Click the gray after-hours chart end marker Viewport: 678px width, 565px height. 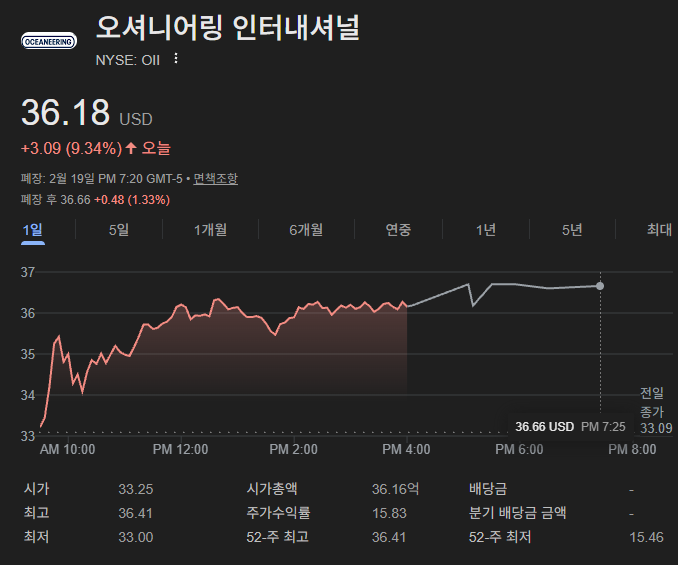point(600,286)
